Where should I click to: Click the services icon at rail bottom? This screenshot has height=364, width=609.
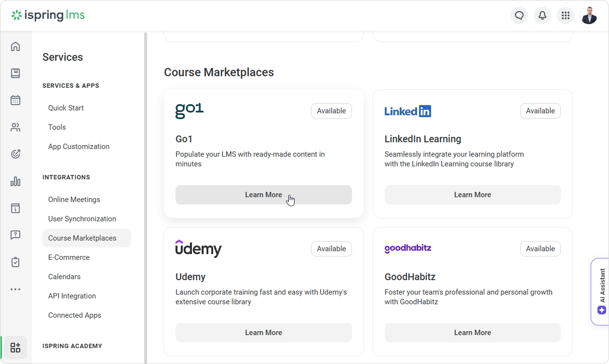15,348
